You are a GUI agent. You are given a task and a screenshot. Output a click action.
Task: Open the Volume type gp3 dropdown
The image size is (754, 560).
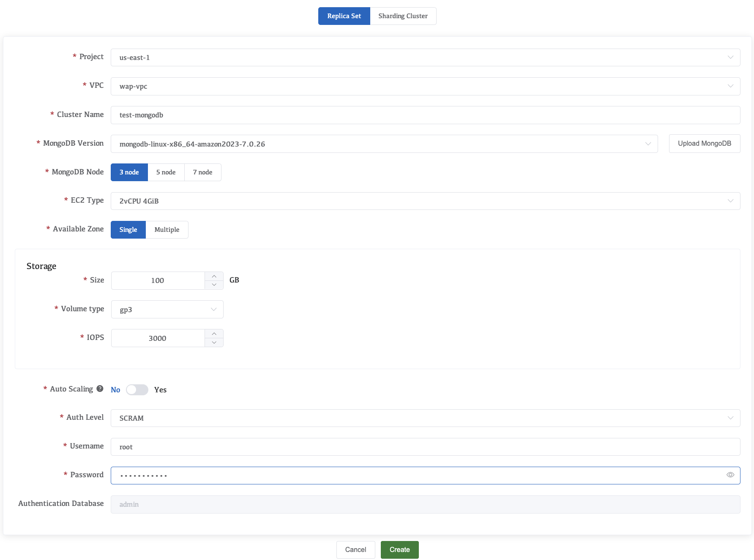tap(167, 310)
